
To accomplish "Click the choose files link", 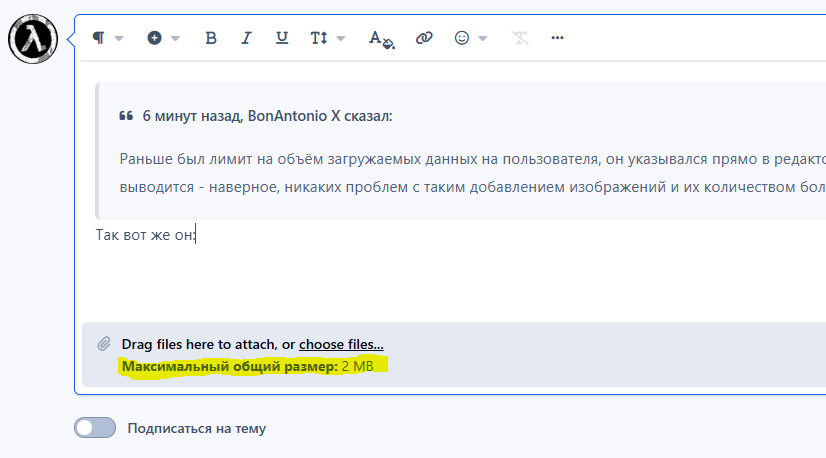I will (x=341, y=344).
